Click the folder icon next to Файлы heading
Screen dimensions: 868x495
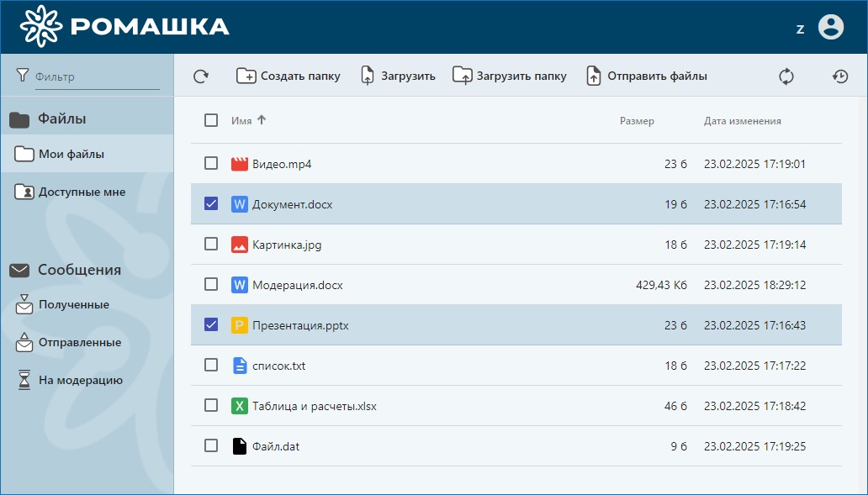(19, 119)
